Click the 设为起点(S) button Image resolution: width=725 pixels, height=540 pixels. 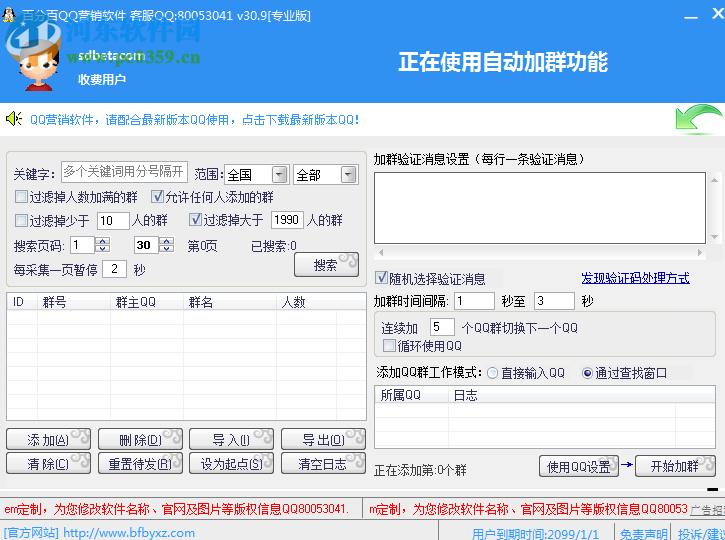pos(231,463)
